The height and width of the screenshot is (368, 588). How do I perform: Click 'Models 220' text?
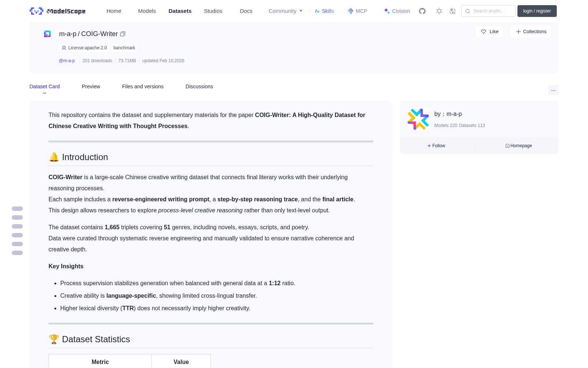pyautogui.click(x=446, y=125)
